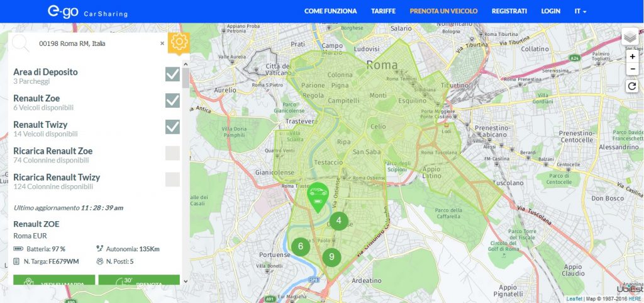
Task: Enable the Ricarica Renault Twizy checkbox
Action: click(x=172, y=180)
